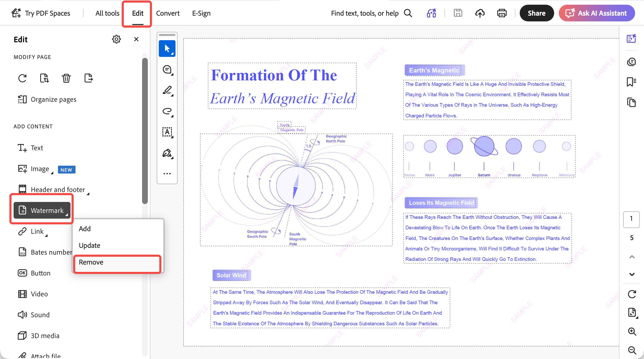The height and width of the screenshot is (359, 644).
Task: Open Try PDF Spaces
Action: [41, 13]
